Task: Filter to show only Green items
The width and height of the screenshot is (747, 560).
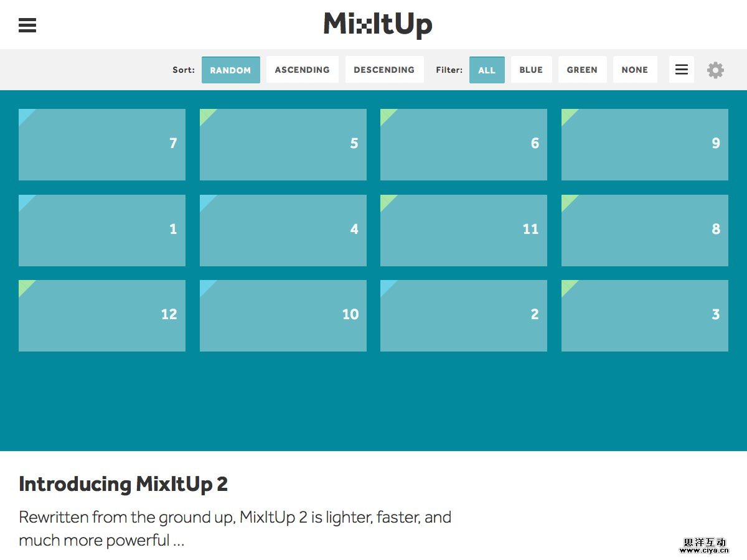Action: 582,70
